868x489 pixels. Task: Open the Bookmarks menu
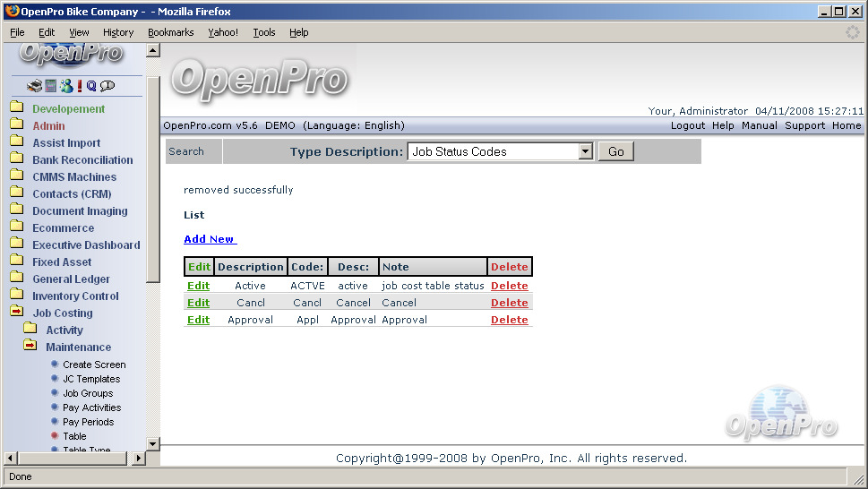[170, 32]
